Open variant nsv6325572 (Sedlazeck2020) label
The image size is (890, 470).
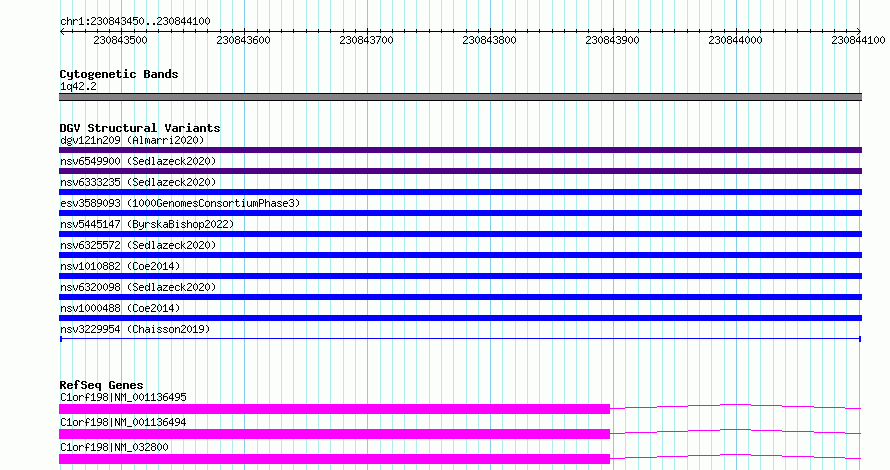138,245
